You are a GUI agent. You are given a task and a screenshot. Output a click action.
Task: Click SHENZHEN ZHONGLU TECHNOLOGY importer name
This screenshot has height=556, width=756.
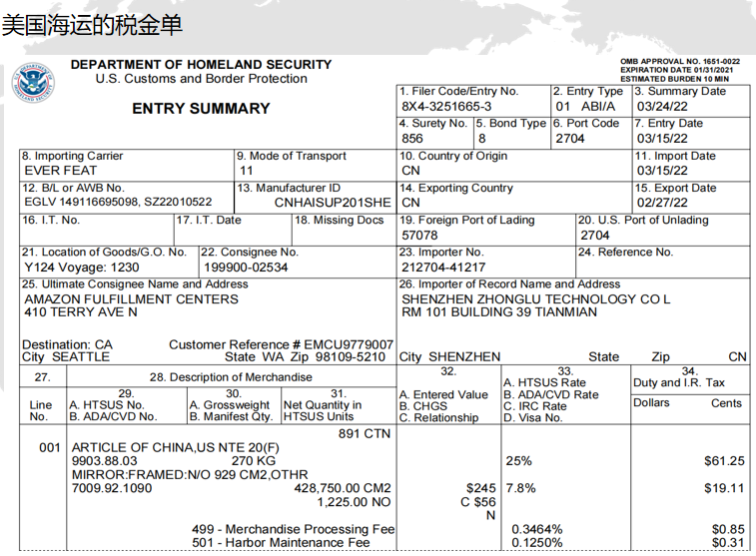pos(535,298)
